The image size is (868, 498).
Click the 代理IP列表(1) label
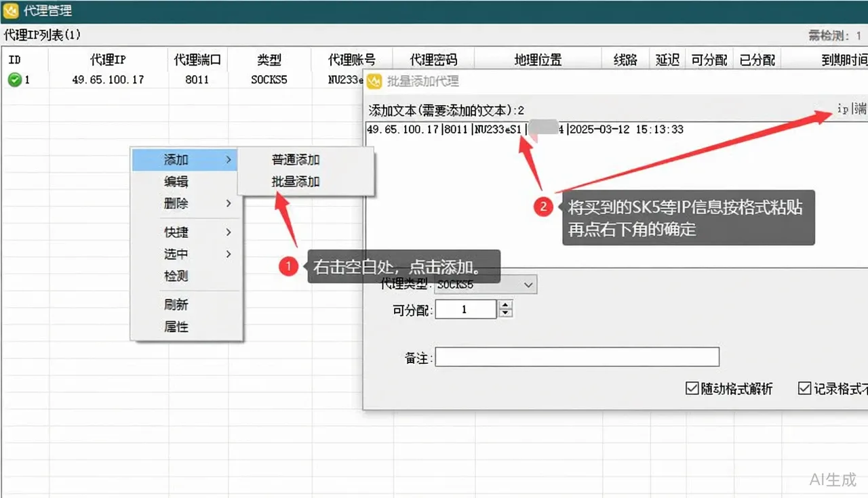point(42,35)
